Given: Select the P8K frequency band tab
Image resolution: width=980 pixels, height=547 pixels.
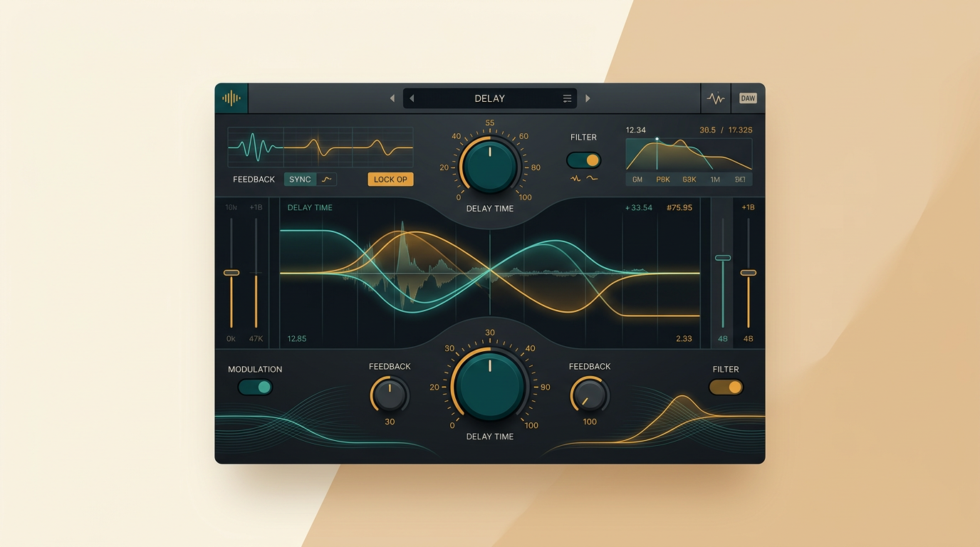Looking at the screenshot, I should tap(663, 179).
